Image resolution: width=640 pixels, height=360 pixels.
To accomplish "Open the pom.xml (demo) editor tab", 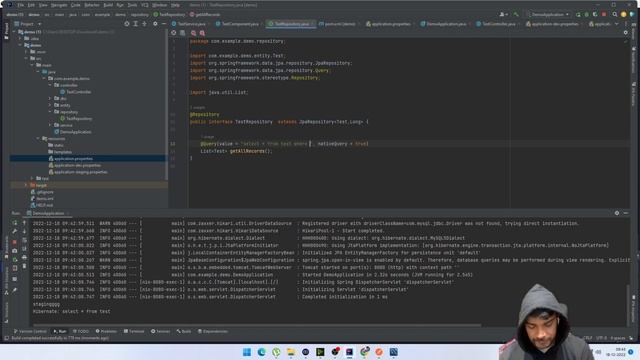I will (337, 24).
